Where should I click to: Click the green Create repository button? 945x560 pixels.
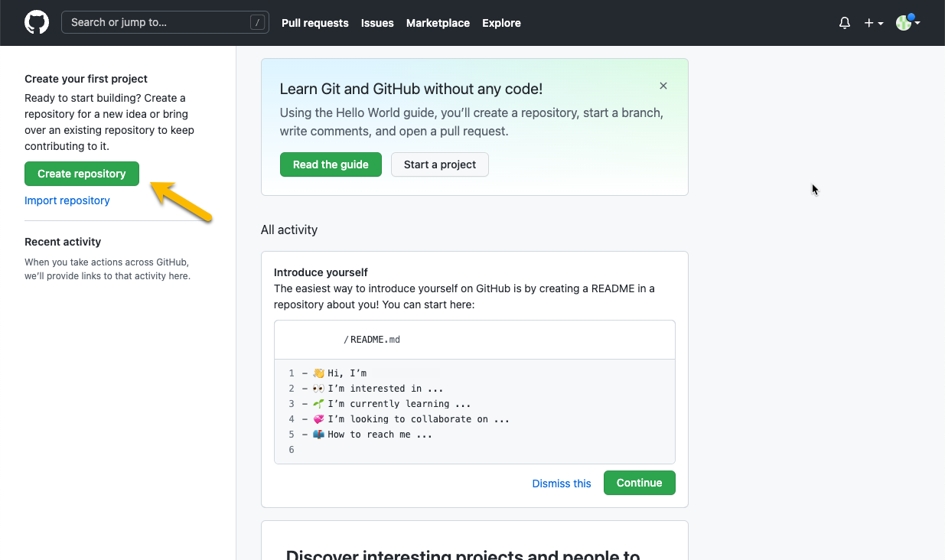point(82,174)
